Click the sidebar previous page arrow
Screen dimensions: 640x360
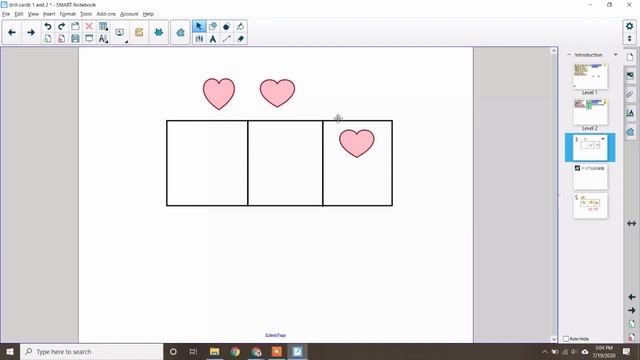coord(631,297)
